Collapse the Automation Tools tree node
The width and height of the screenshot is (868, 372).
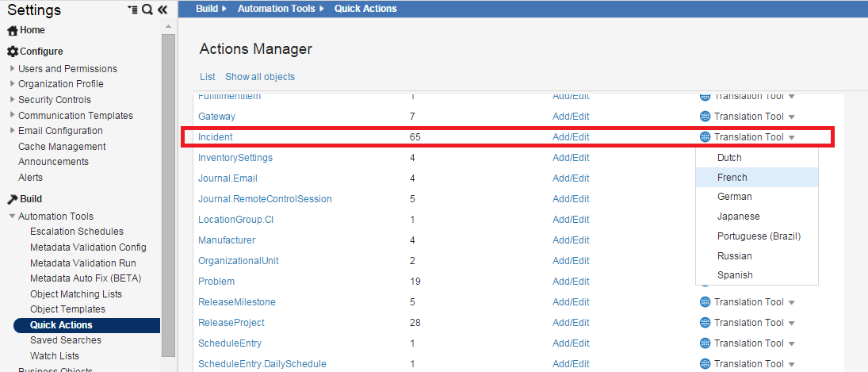coord(12,217)
